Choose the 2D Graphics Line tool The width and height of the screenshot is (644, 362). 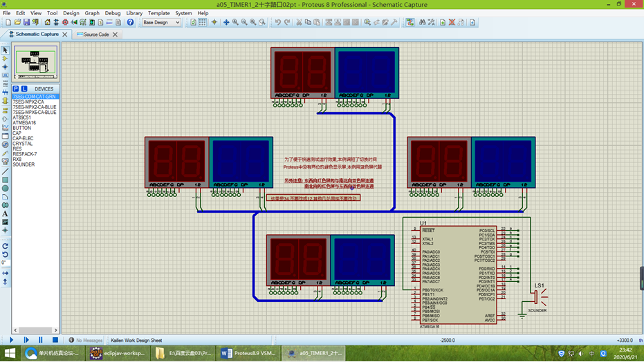tap(5, 172)
